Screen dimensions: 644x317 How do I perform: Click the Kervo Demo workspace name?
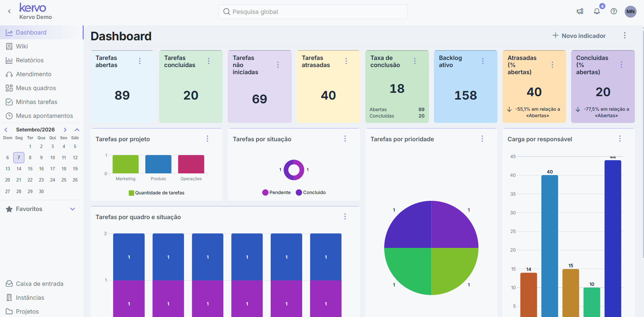[36, 17]
